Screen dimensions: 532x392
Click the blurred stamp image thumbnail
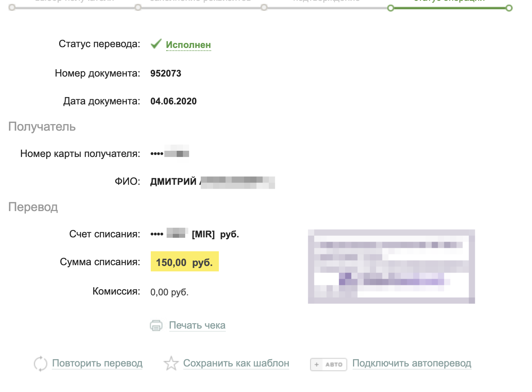pos(391,266)
